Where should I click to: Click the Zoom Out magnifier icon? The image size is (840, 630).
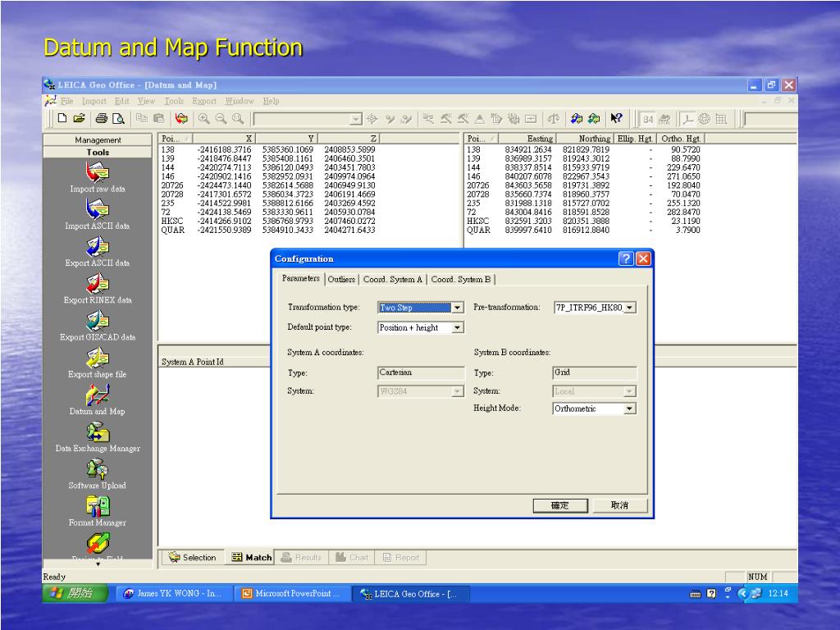point(221,118)
